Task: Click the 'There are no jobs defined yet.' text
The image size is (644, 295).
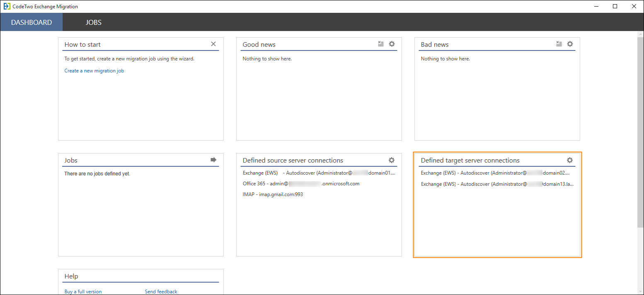Action: tap(97, 174)
